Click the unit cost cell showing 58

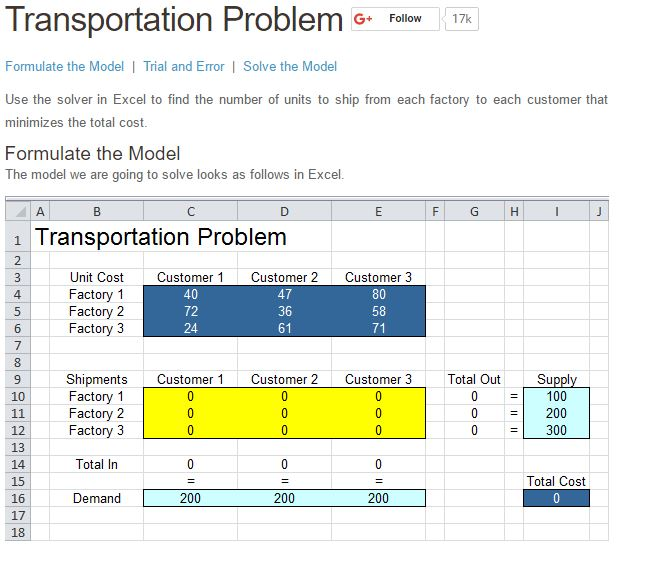point(378,312)
